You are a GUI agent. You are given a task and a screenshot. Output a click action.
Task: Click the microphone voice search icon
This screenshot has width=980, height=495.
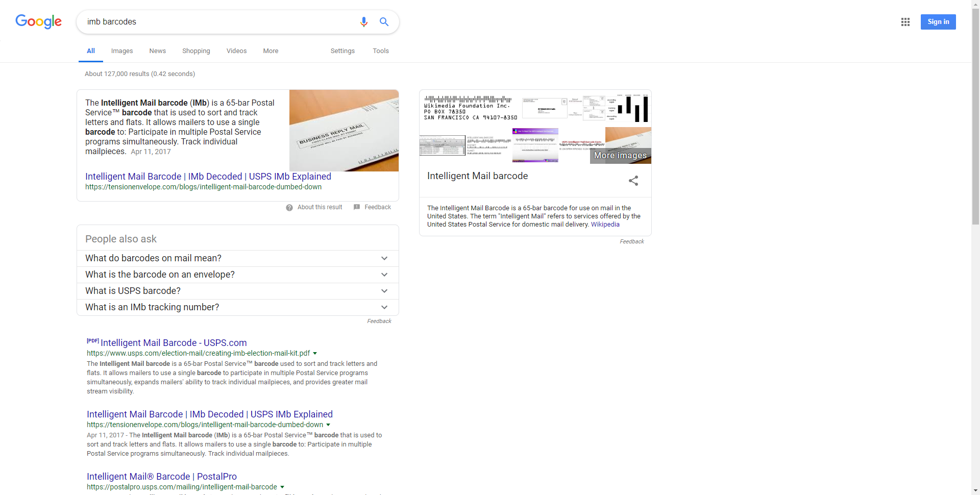point(363,22)
